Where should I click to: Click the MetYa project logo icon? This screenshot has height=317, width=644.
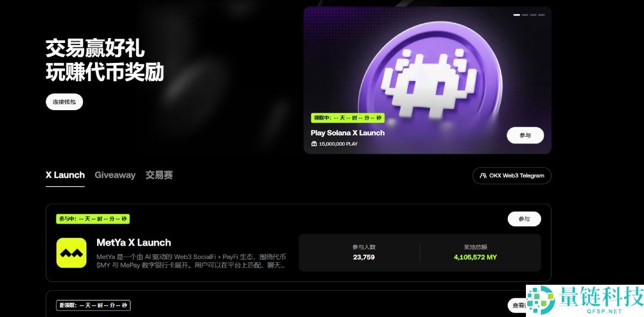[72, 253]
